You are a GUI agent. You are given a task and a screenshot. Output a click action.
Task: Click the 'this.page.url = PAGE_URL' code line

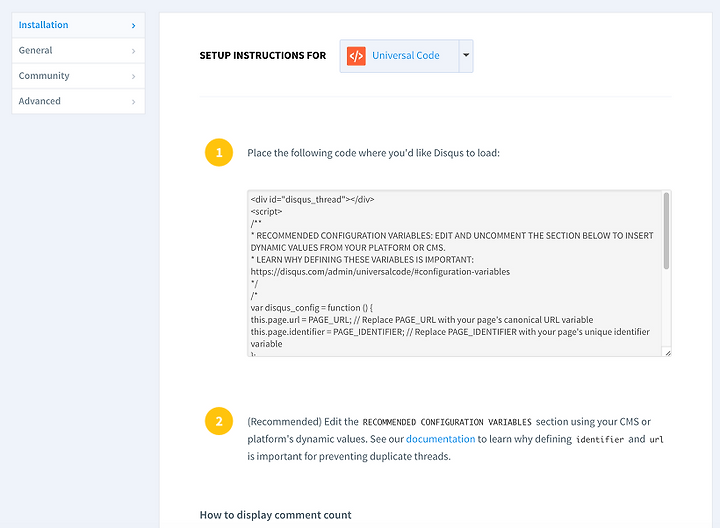coord(422,320)
